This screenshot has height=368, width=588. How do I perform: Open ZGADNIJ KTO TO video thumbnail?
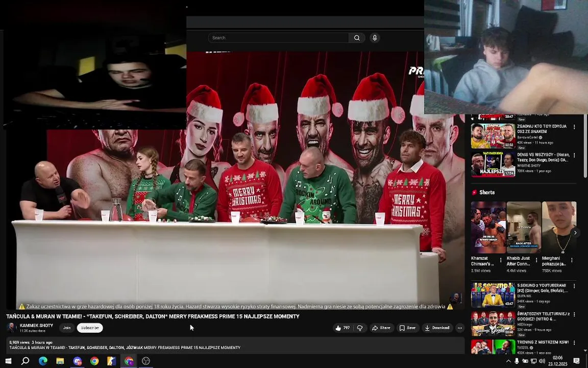493,136
